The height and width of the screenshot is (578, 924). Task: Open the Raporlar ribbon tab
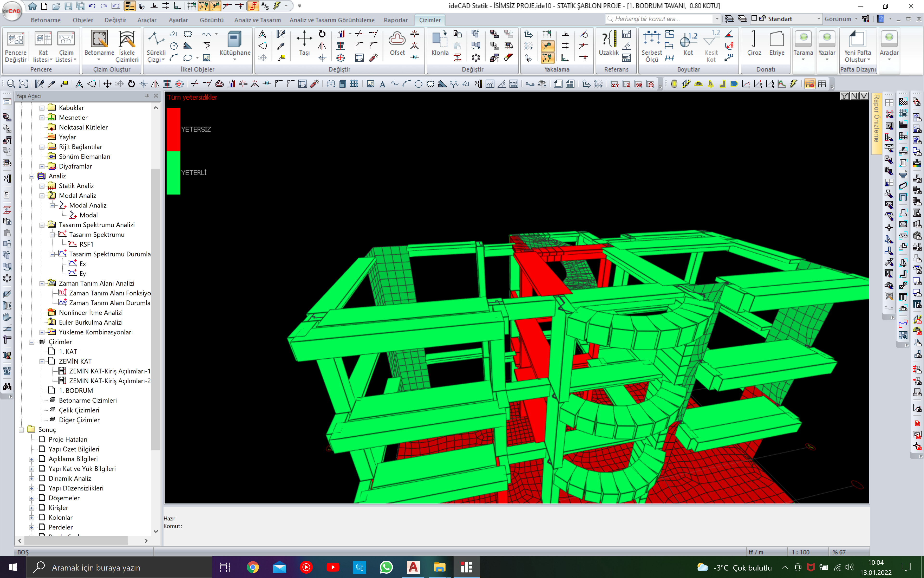coord(396,20)
